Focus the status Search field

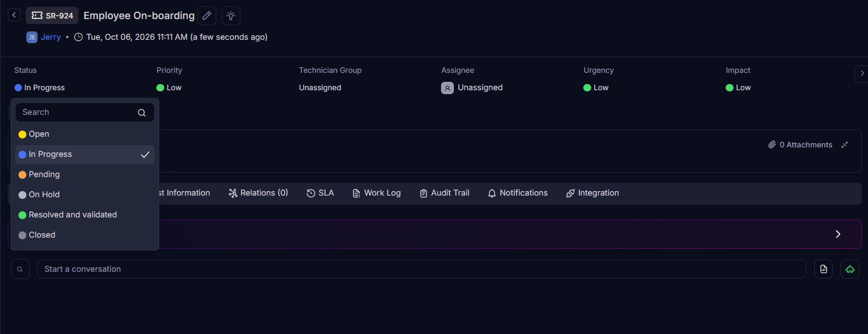[x=85, y=113]
